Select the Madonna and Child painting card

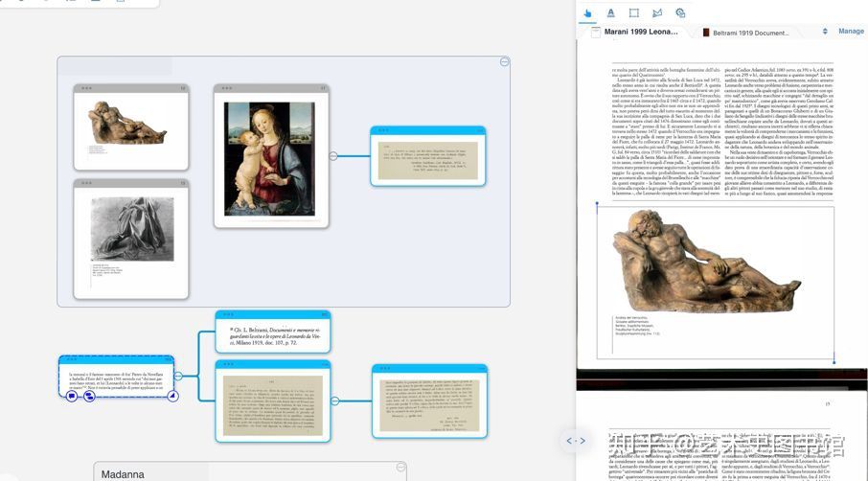[271, 156]
